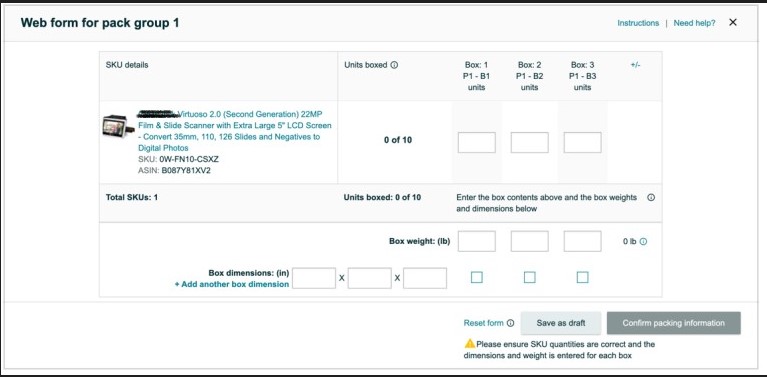
Task: Click the 'Box dimensions: (in)' label
Action: (x=249, y=273)
